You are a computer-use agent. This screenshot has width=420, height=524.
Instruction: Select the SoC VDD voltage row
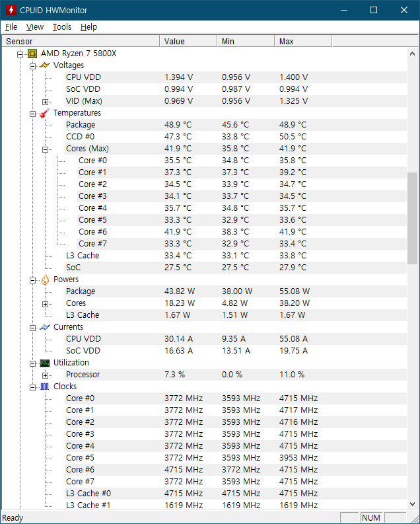click(236, 89)
